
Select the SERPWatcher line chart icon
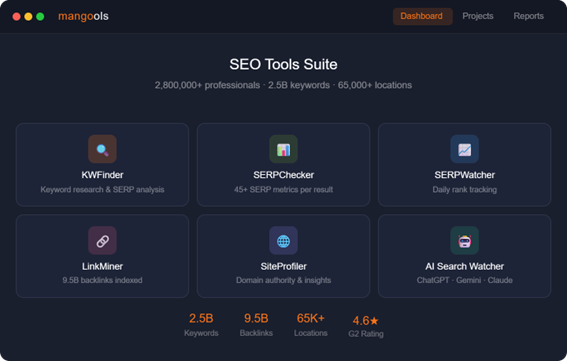tap(465, 149)
